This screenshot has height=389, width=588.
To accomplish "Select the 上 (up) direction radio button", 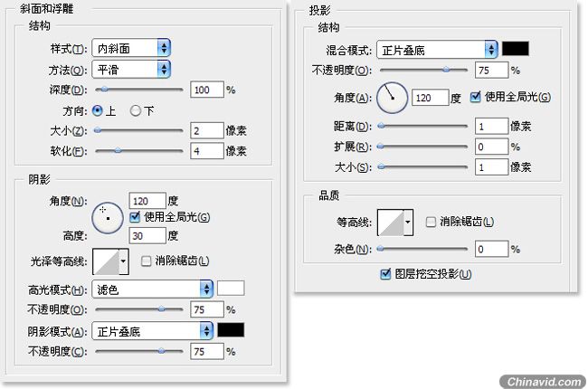I will [99, 110].
